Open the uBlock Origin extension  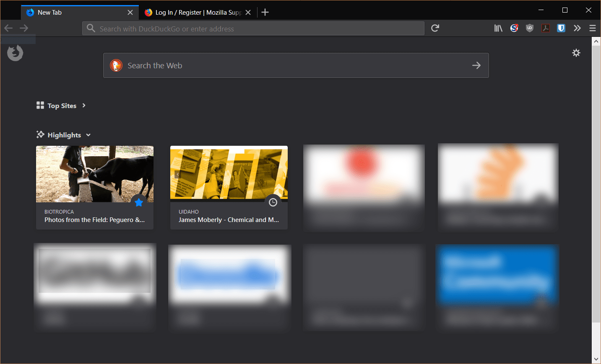pos(529,28)
